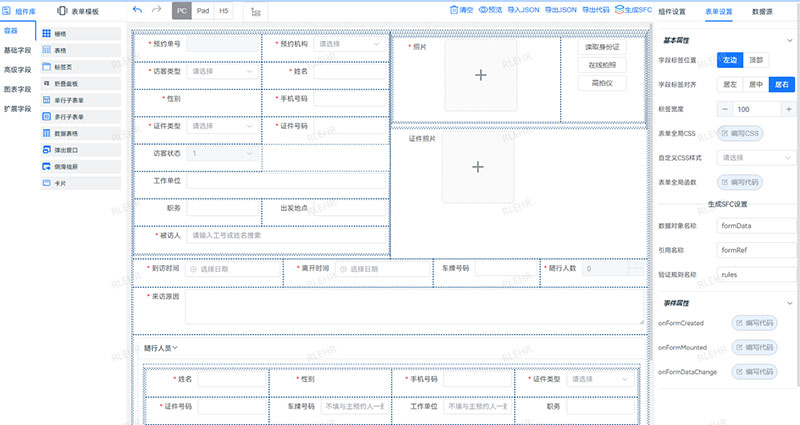Select 图表字段 category

pos(17,89)
